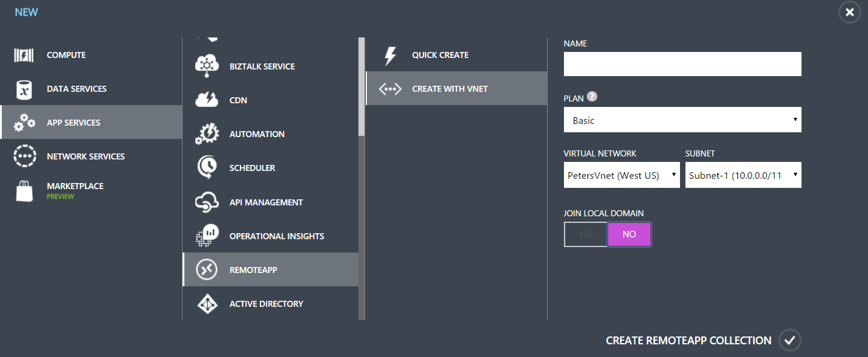
Task: Close the New panel with X button
Action: click(849, 12)
